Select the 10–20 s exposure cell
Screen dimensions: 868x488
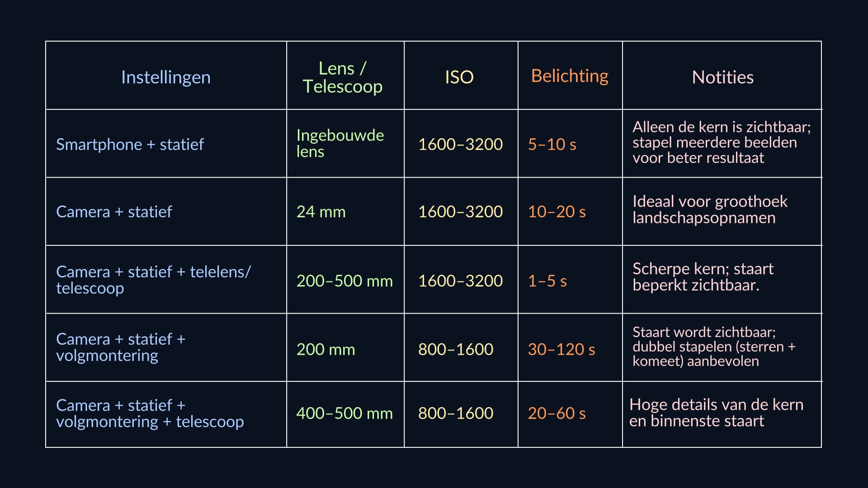pos(557,212)
